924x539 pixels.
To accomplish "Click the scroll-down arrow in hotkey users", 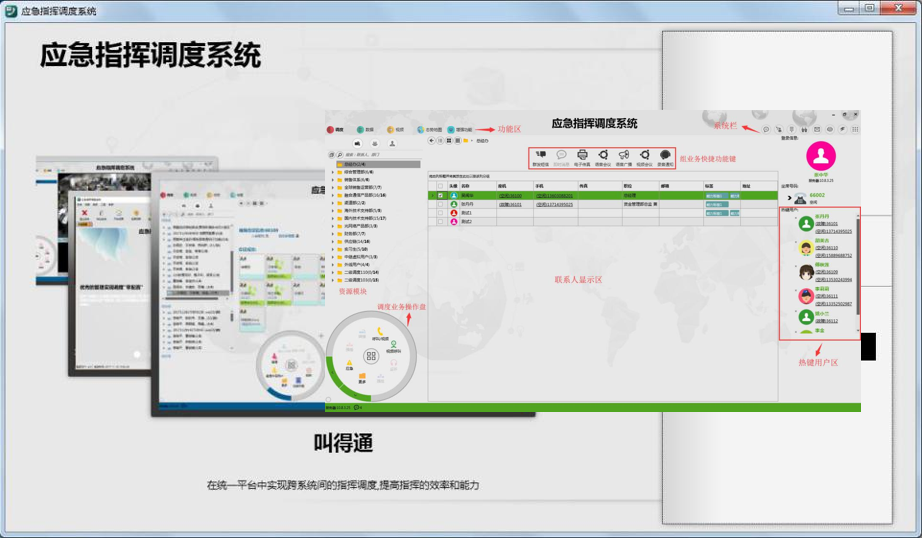I will pos(858,330).
